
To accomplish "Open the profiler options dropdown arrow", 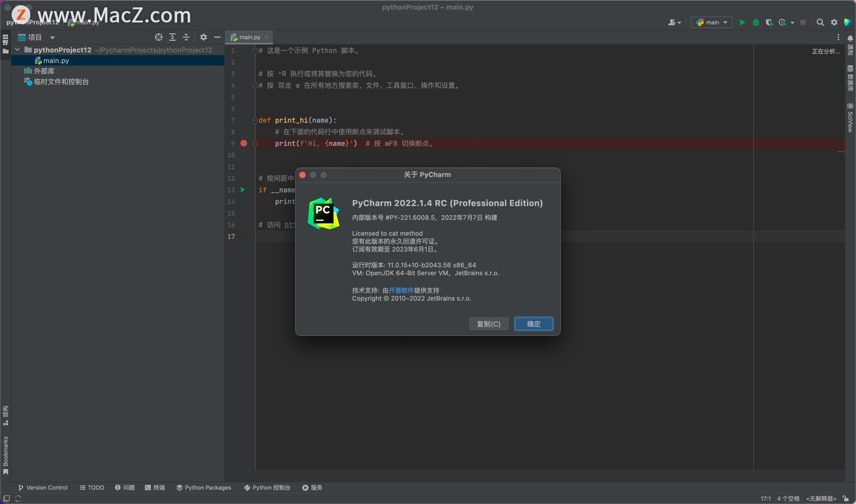I will pyautogui.click(x=792, y=23).
